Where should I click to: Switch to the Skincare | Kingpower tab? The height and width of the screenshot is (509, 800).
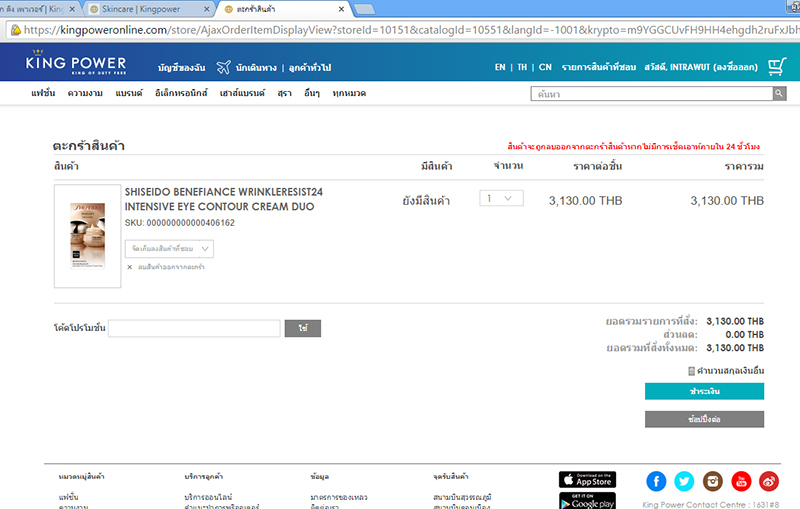150,9
